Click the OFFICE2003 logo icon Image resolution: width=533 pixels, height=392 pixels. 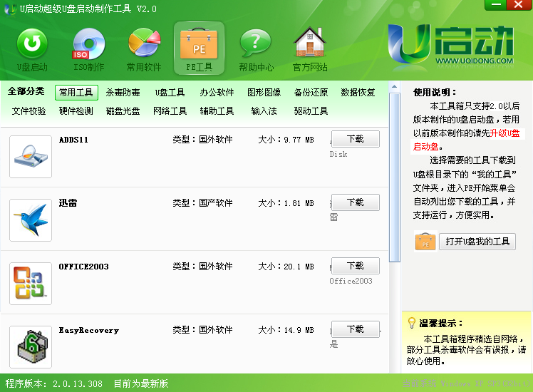click(x=31, y=284)
